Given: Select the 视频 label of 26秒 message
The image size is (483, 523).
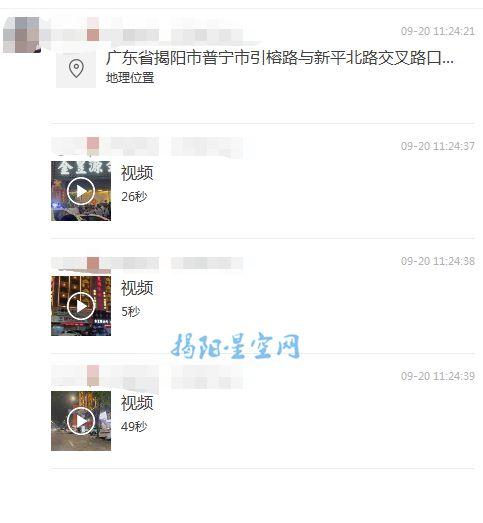Looking at the screenshot, I should [137, 173].
